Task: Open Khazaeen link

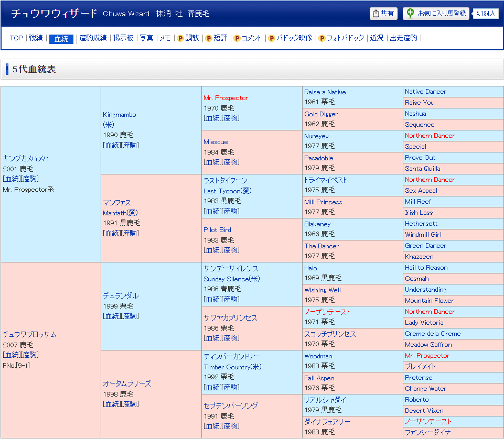Action: 419,257
